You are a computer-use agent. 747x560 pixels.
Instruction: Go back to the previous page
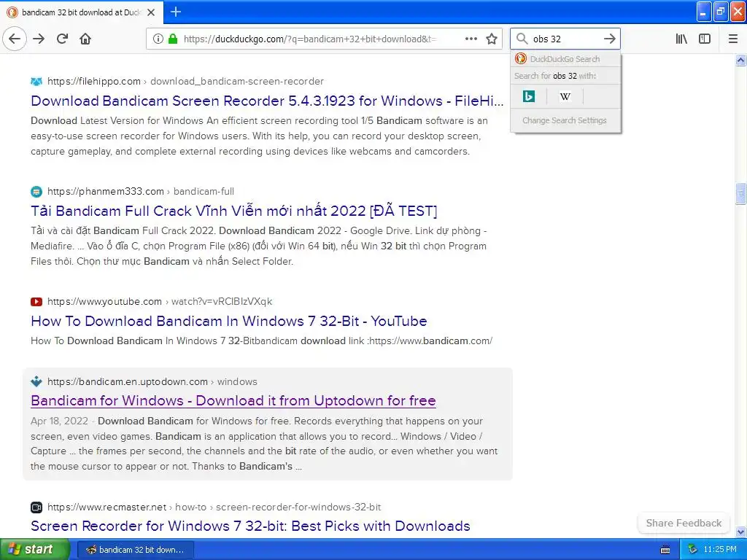15,39
